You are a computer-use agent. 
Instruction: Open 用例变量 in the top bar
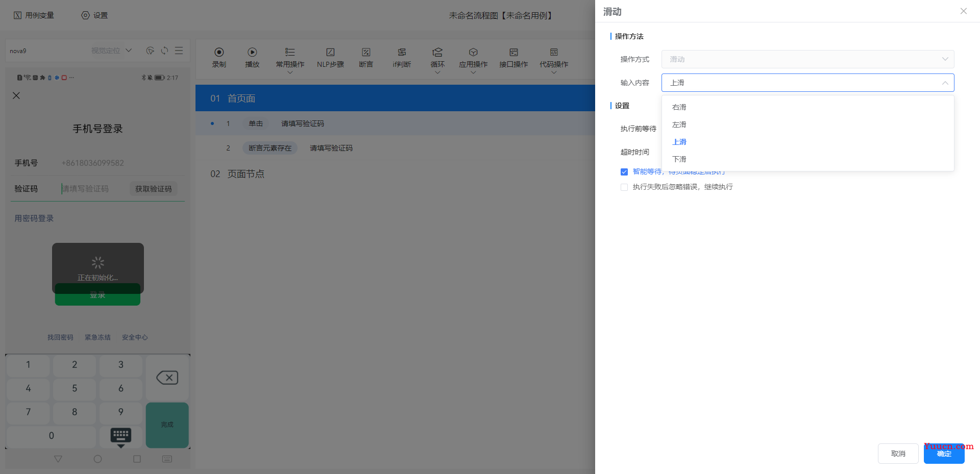pos(34,15)
